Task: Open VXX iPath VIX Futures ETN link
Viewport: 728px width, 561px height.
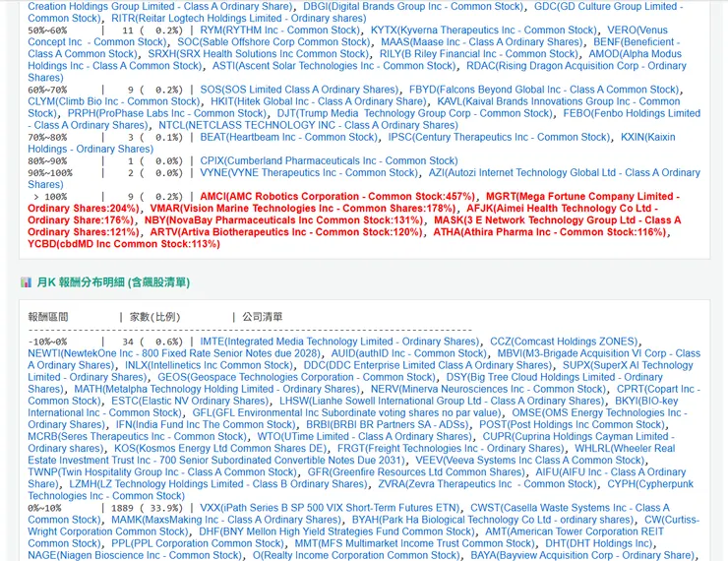Action: pos(330,508)
